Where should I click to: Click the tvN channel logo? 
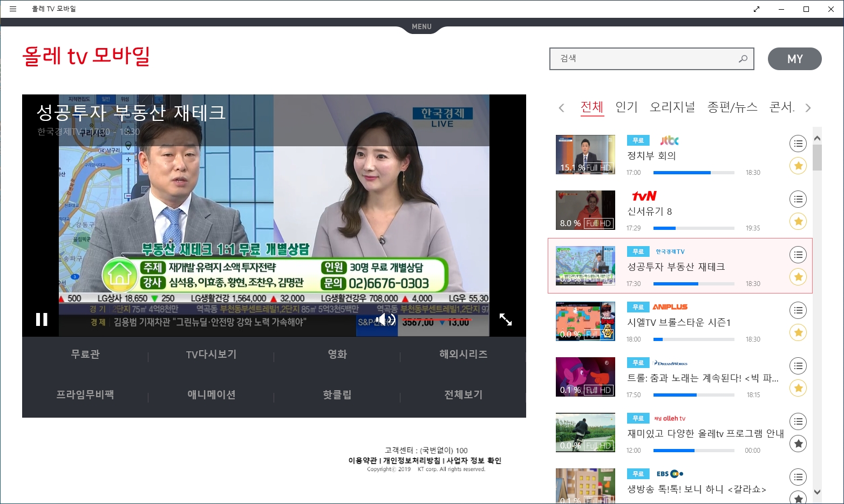click(644, 196)
